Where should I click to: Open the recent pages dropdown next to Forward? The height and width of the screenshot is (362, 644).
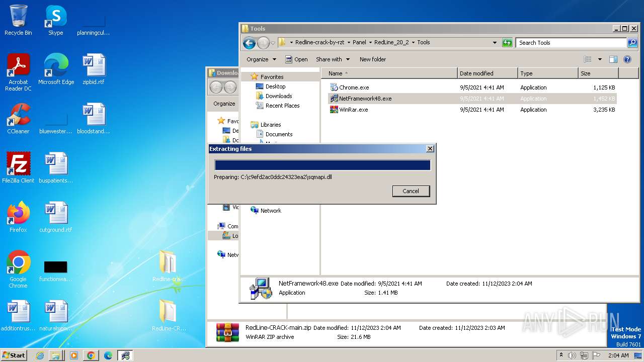coord(273,43)
